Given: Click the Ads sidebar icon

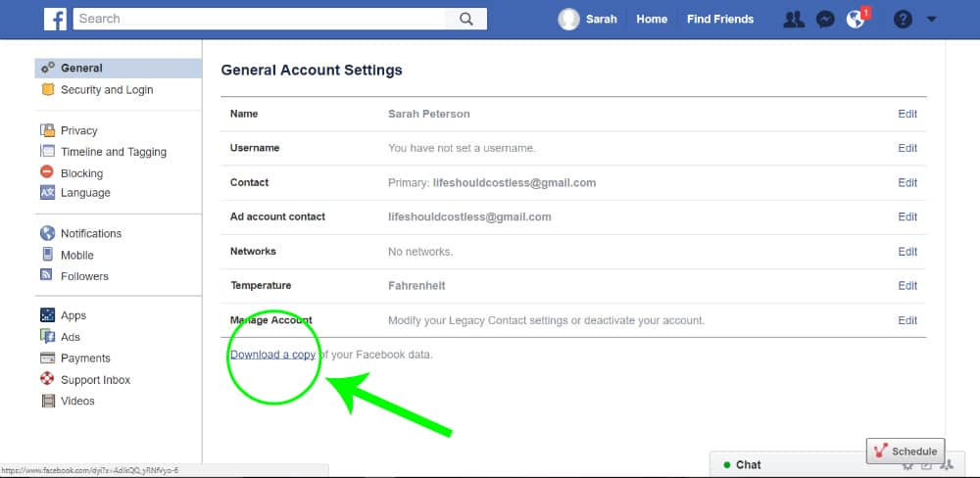Looking at the screenshot, I should point(47,337).
